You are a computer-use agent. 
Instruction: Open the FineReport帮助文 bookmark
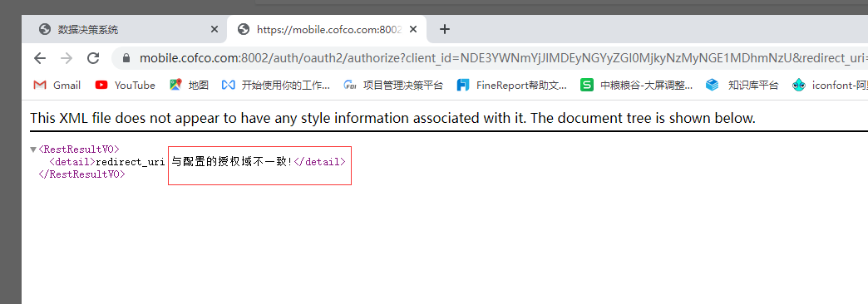512,85
